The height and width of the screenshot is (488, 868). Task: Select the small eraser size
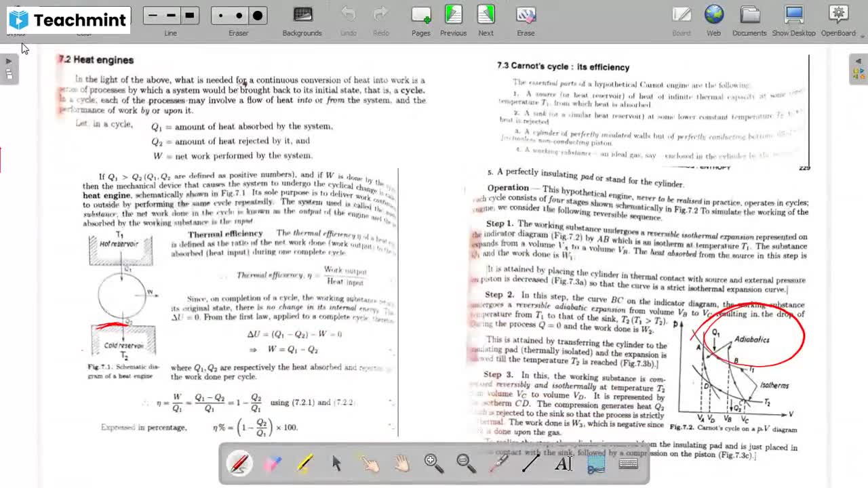(x=220, y=16)
